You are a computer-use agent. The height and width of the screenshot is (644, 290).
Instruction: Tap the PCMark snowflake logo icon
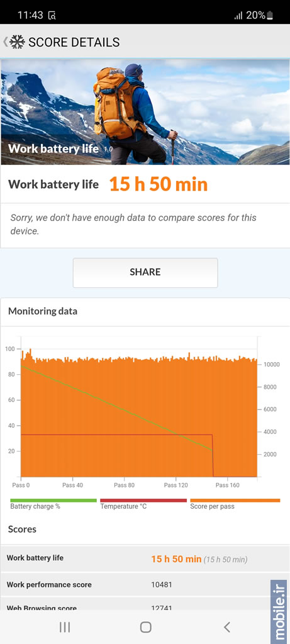(17, 42)
